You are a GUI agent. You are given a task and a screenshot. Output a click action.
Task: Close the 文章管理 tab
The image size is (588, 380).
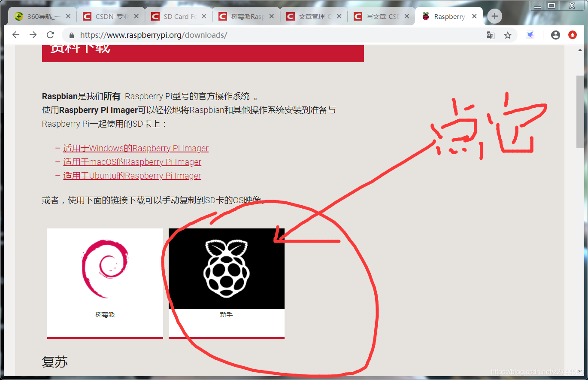coord(339,16)
